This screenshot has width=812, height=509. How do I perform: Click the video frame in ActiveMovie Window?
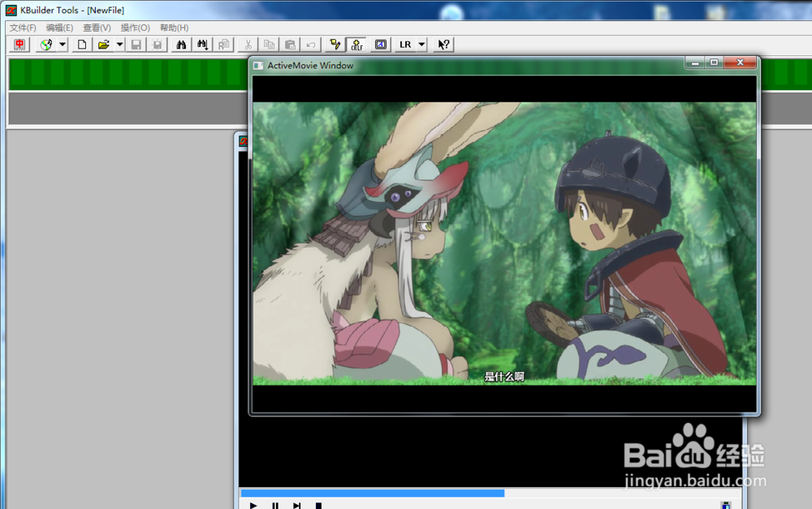coord(504,244)
